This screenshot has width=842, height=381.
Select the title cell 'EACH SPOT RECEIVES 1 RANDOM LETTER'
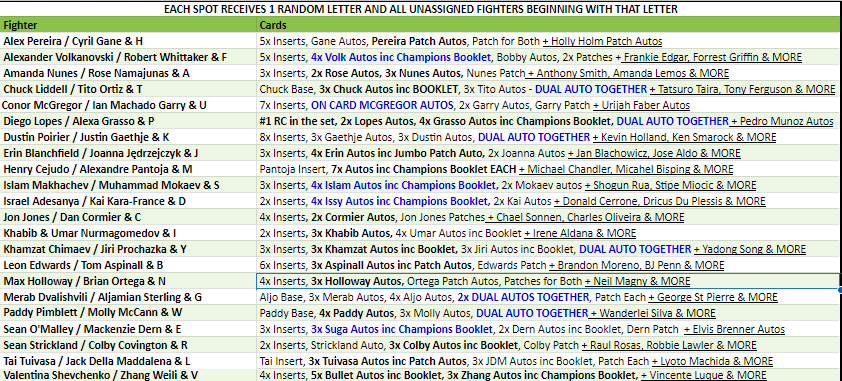(420, 9)
